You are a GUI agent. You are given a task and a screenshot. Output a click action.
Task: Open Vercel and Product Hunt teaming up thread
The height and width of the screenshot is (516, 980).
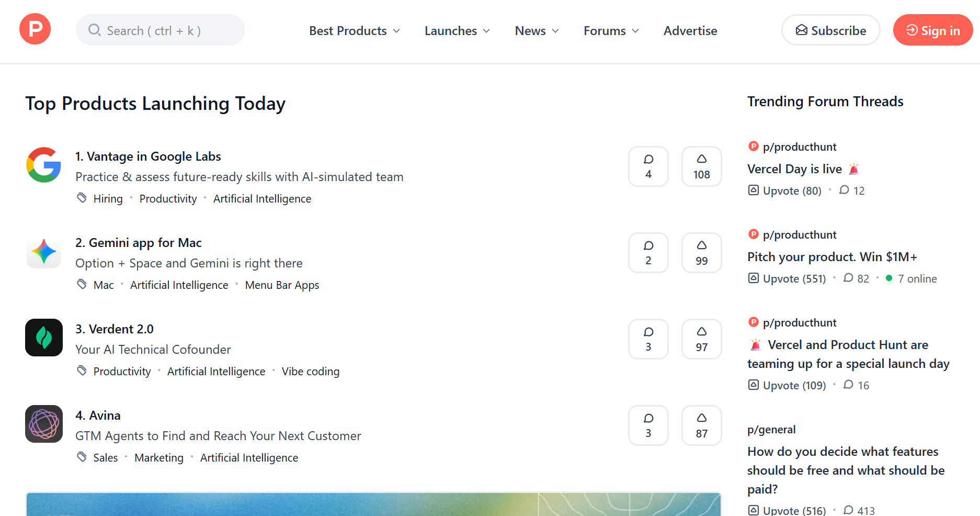click(848, 354)
